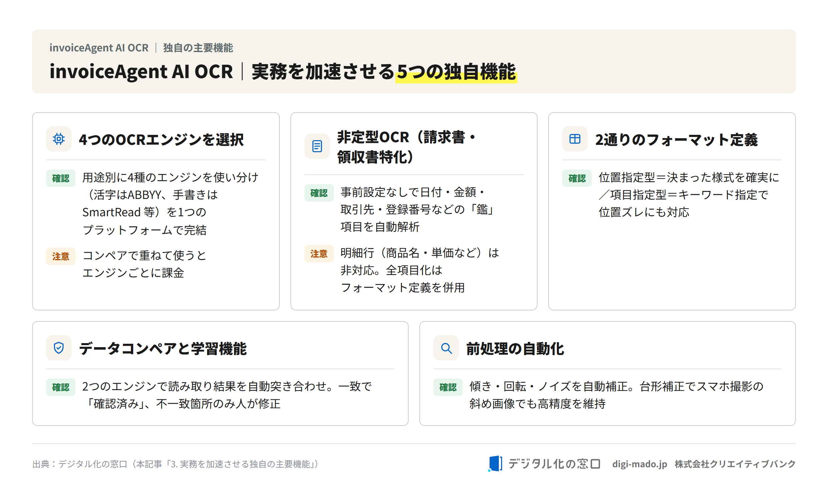Click the small invoiceAgent AI OCR breadcrumb text
The image size is (828, 504).
click(99, 48)
